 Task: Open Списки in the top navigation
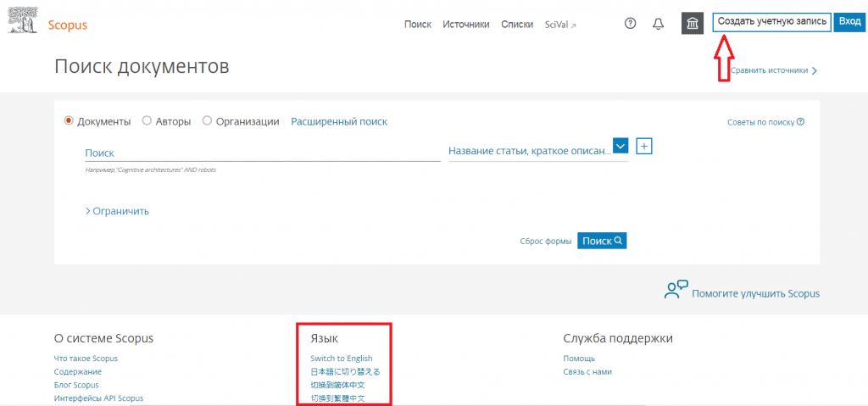coord(517,25)
